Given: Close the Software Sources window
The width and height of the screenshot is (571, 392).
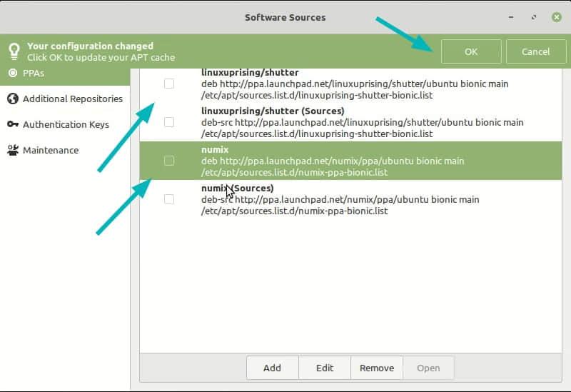Looking at the screenshot, I should tap(556, 16).
